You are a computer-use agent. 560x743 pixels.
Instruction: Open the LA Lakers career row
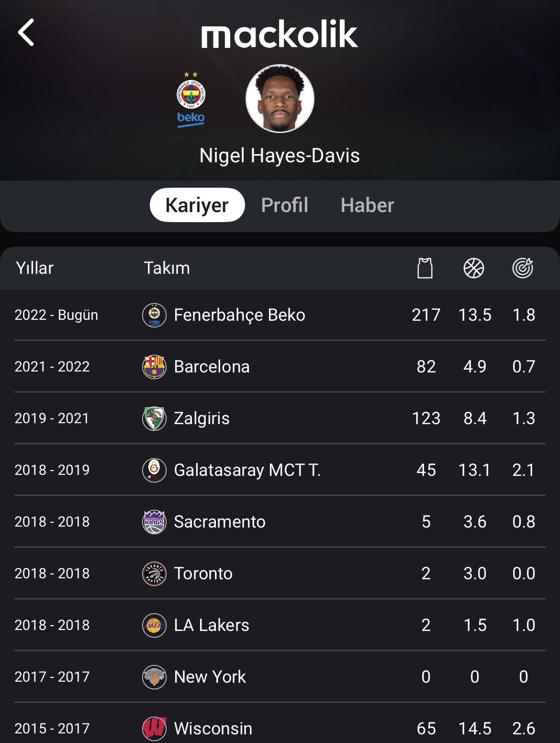coord(280,625)
